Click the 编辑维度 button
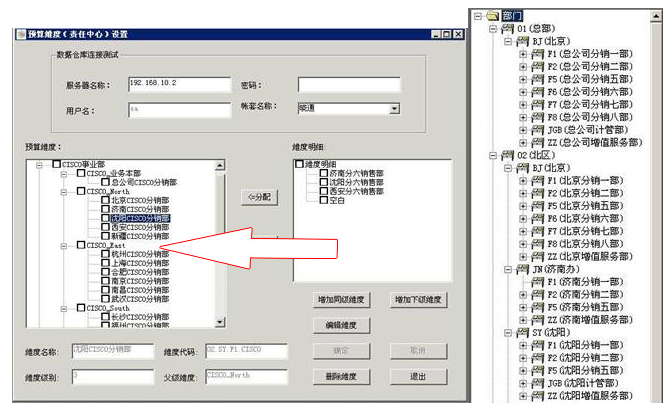 pos(341,325)
